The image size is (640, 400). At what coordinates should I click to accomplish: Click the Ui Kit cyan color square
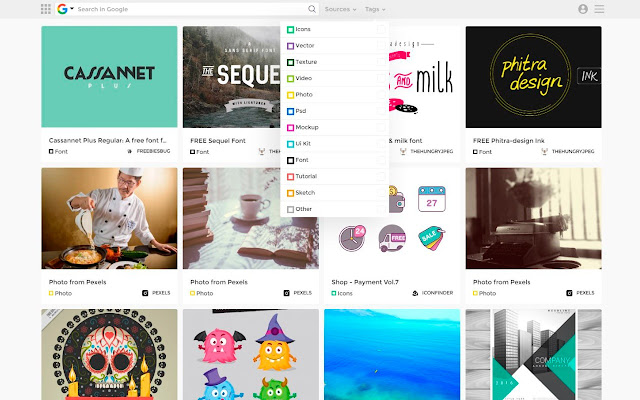point(290,144)
